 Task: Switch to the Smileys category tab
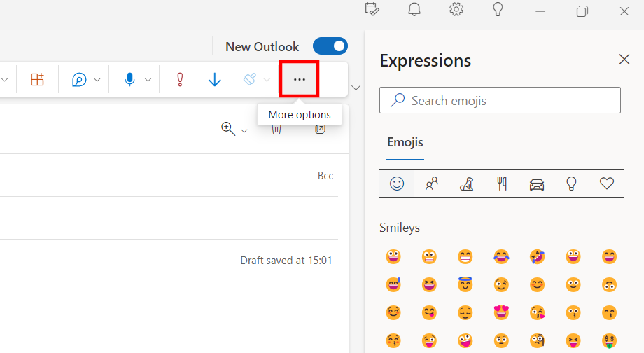397,184
